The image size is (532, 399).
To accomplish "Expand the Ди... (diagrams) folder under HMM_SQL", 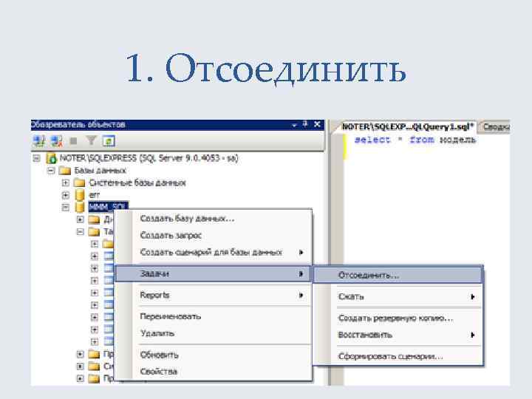I will pyautogui.click(x=80, y=219).
